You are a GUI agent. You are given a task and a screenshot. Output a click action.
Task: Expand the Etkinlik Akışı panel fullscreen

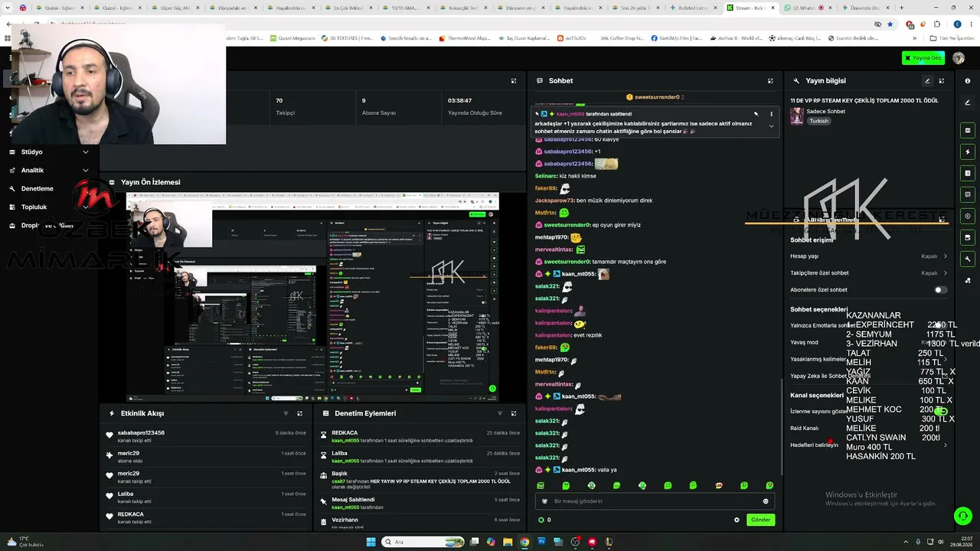pyautogui.click(x=300, y=413)
